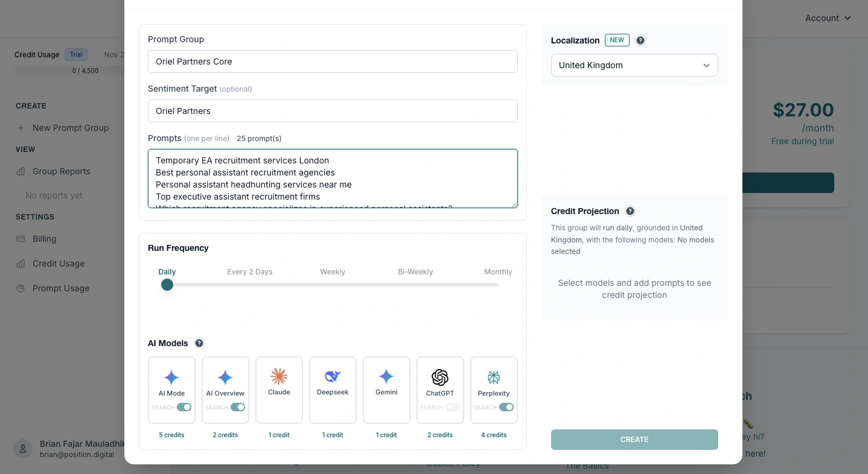This screenshot has width=868, height=474.
Task: Pick the ChatGPT model icon
Action: [440, 378]
